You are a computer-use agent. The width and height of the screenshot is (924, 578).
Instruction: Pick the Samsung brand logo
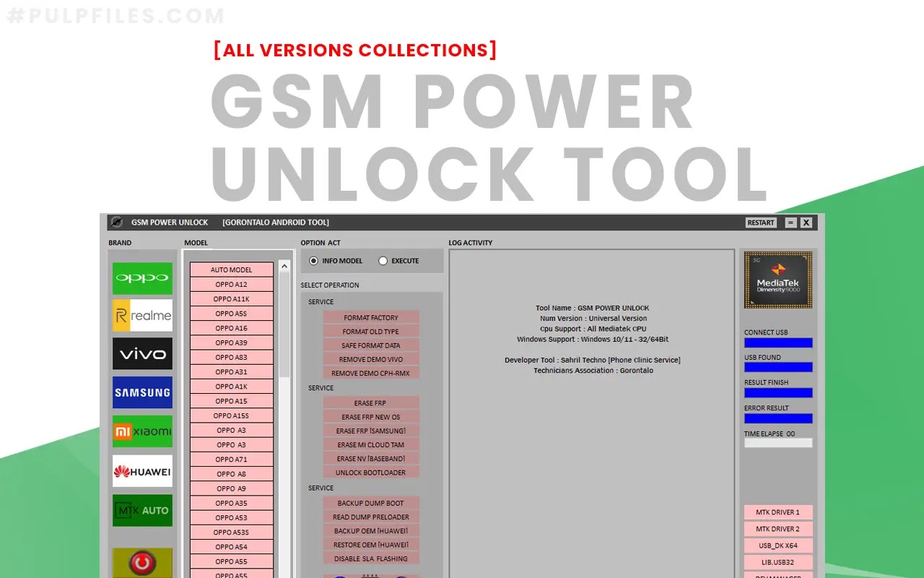[x=142, y=392]
